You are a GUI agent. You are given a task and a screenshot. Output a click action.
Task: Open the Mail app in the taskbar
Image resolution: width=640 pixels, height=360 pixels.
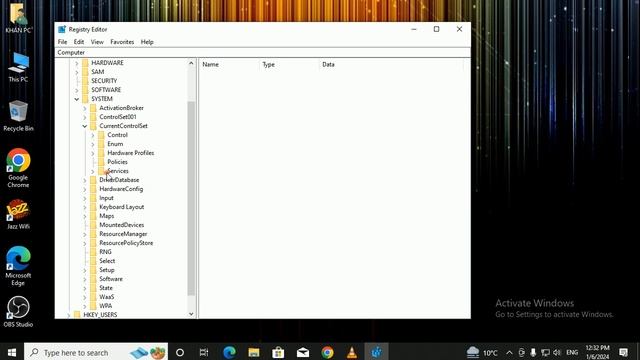(303, 352)
